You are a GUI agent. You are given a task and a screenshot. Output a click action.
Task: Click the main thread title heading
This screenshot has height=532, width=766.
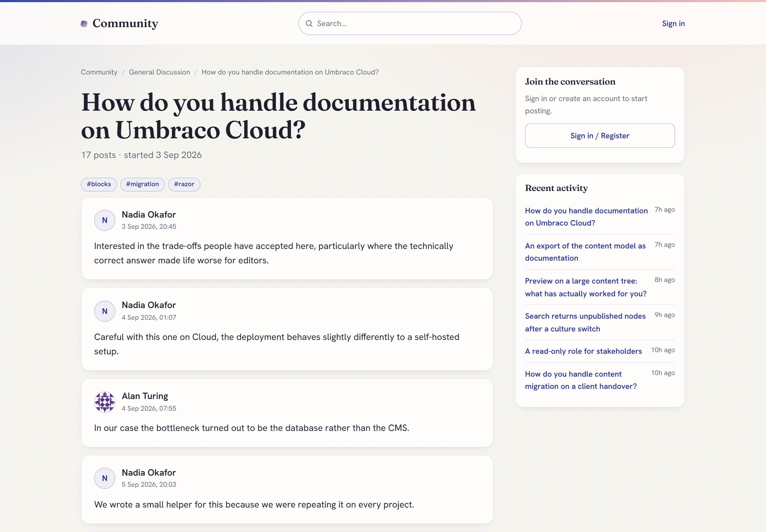click(x=278, y=116)
